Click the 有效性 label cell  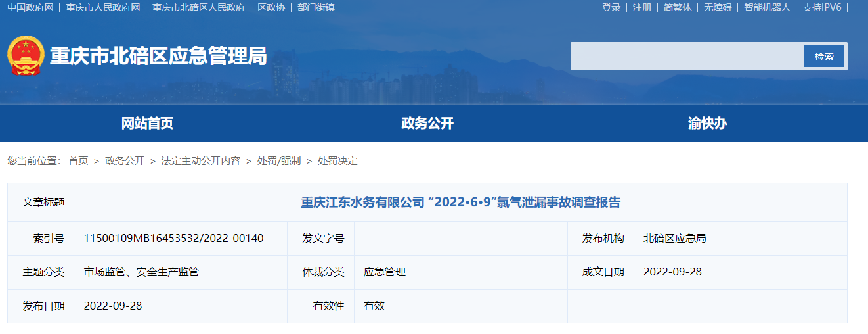321,306
